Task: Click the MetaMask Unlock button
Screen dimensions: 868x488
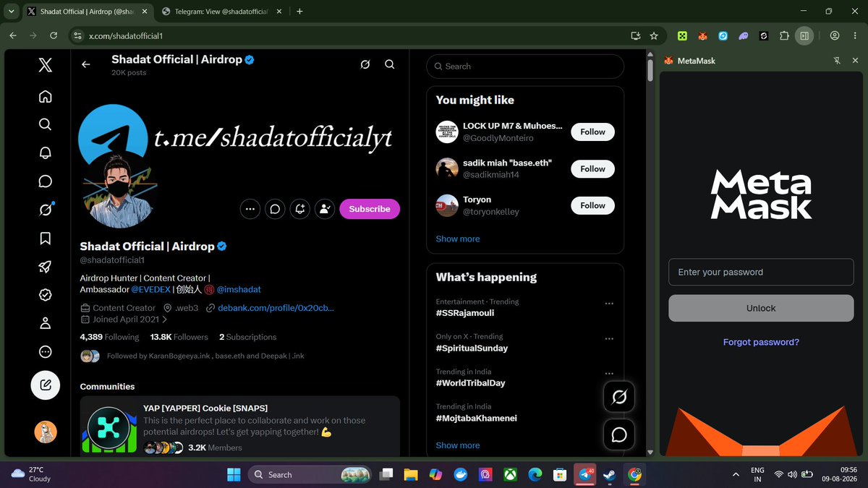Action: 761,308
